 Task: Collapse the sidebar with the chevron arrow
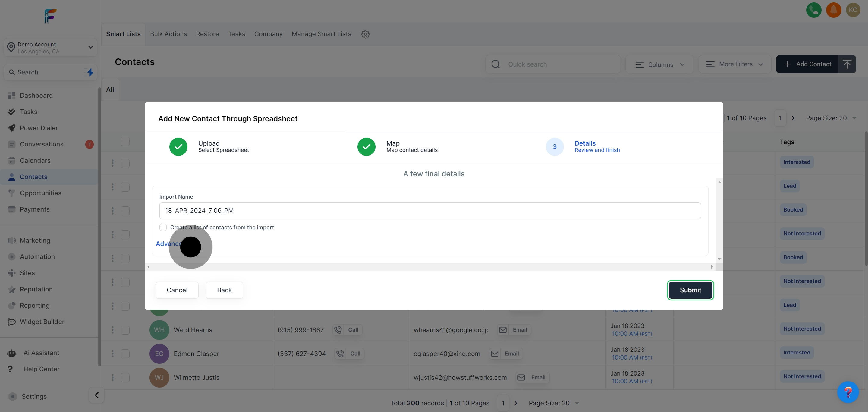96,395
